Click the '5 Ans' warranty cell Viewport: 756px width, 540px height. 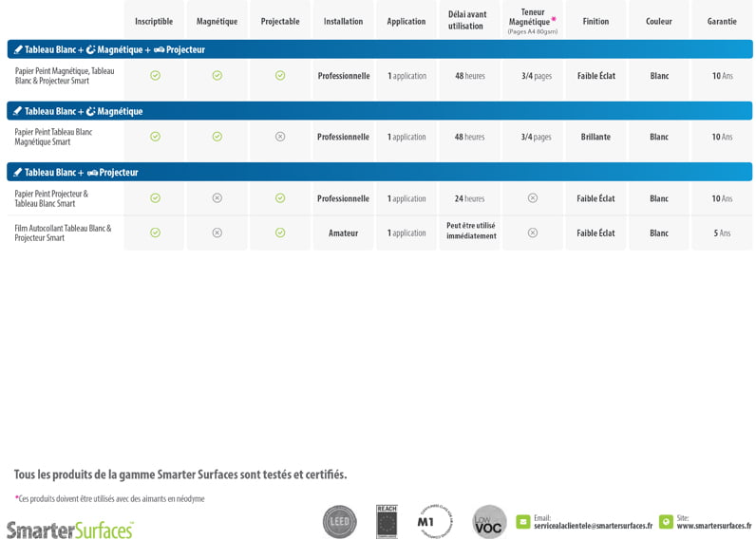click(x=722, y=233)
